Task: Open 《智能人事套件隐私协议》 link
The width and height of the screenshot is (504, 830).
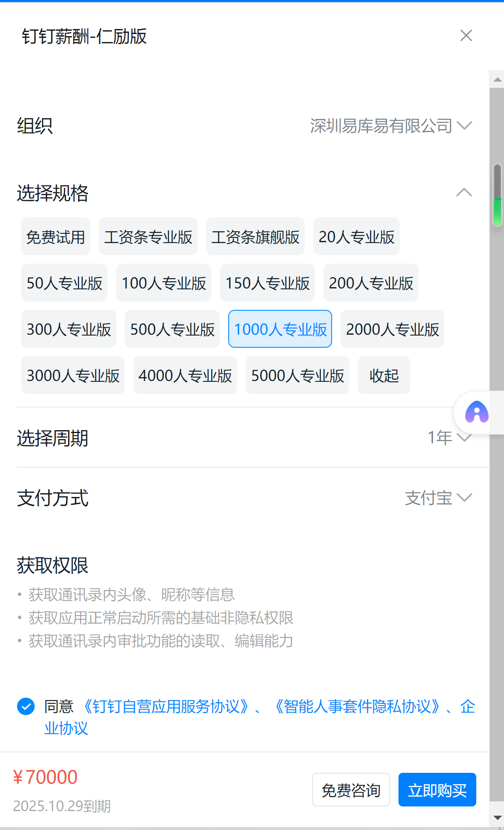Action: [357, 706]
